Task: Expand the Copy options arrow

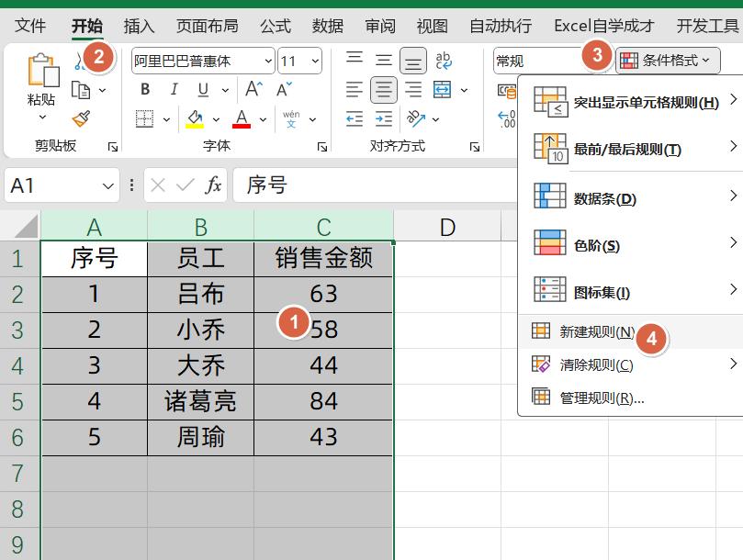Action: click(x=102, y=90)
